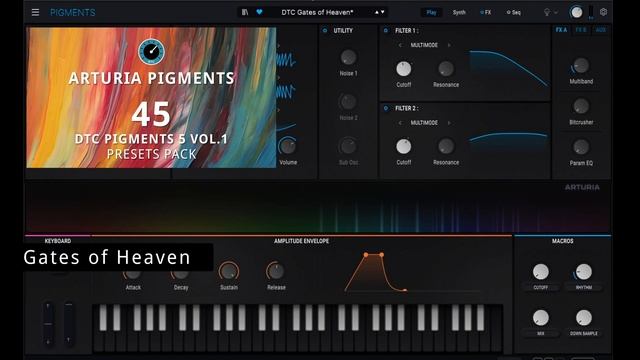Click the DTC Pigments presets pack thumbnail
This screenshot has width=640, height=360.
[151, 98]
